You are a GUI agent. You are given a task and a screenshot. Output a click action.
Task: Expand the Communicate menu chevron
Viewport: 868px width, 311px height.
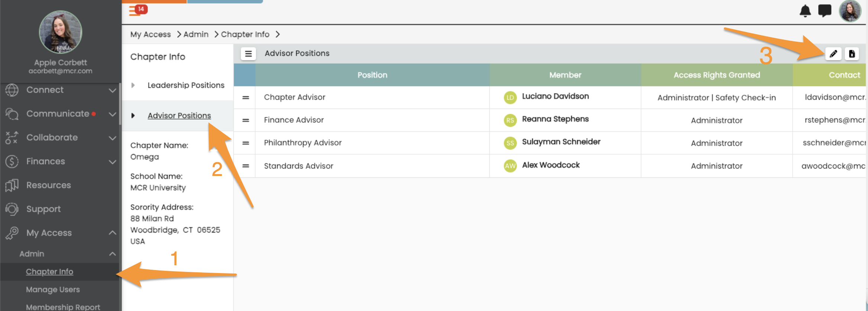[x=112, y=114]
